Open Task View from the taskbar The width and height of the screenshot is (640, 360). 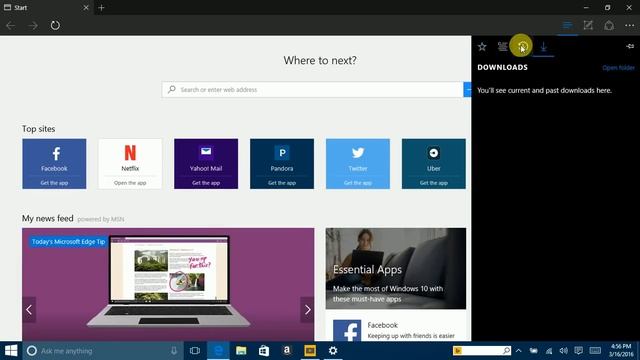(195, 351)
